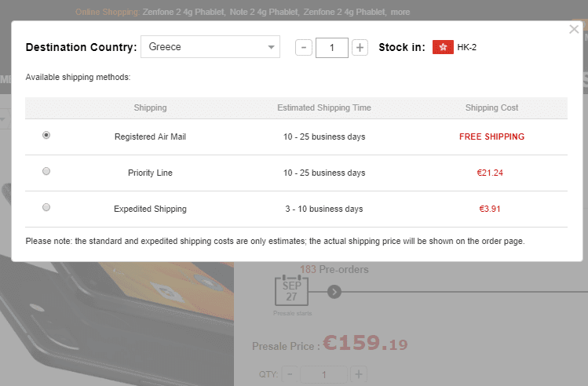Click the SEP 27 calendar icon
This screenshot has width=588, height=386.
pyautogui.click(x=292, y=291)
